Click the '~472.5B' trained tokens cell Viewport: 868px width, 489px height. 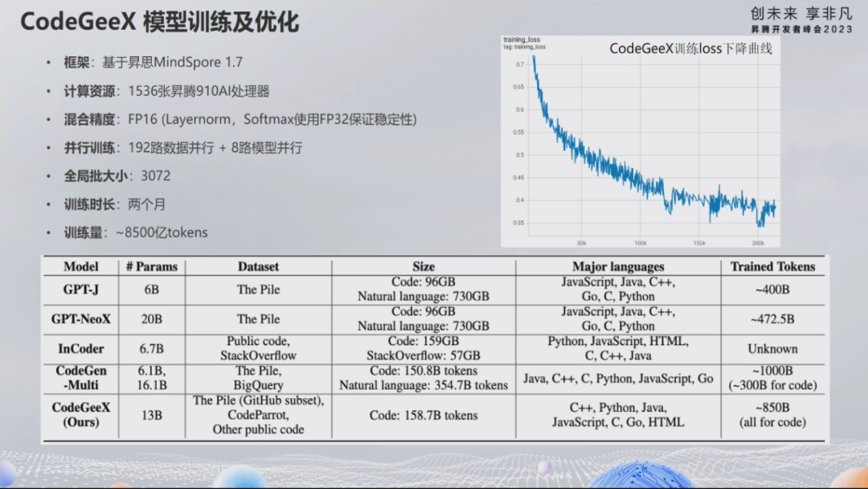pyautogui.click(x=773, y=319)
